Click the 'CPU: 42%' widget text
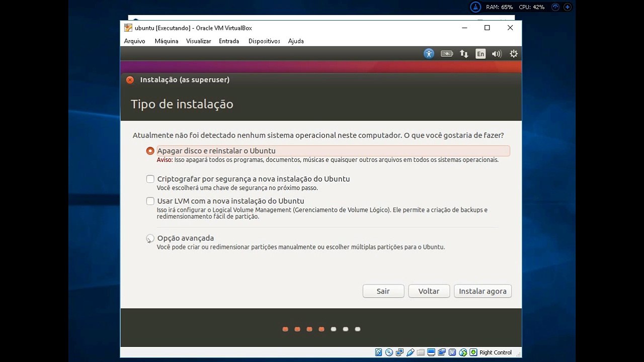The width and height of the screenshot is (644, 362). tap(532, 7)
